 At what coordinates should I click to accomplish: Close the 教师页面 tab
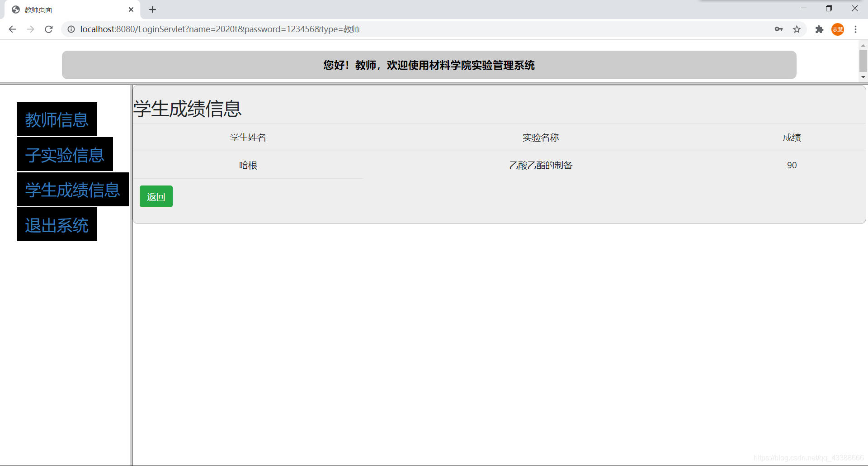(x=131, y=10)
